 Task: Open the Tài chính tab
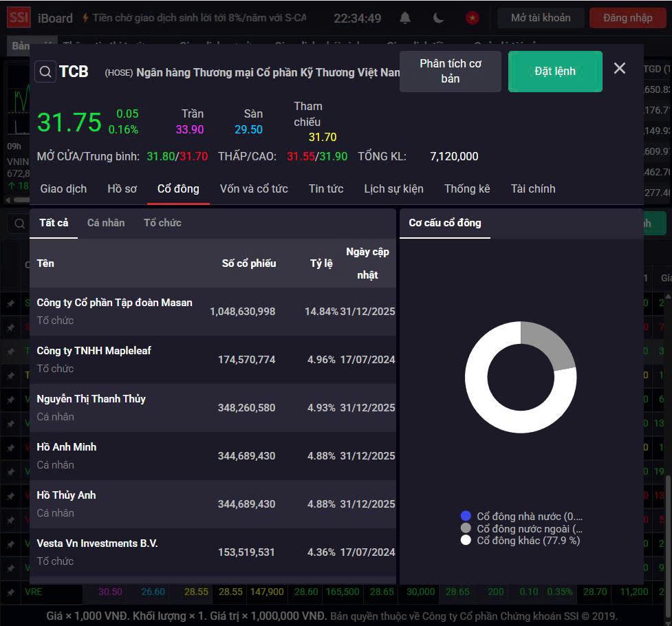point(532,189)
